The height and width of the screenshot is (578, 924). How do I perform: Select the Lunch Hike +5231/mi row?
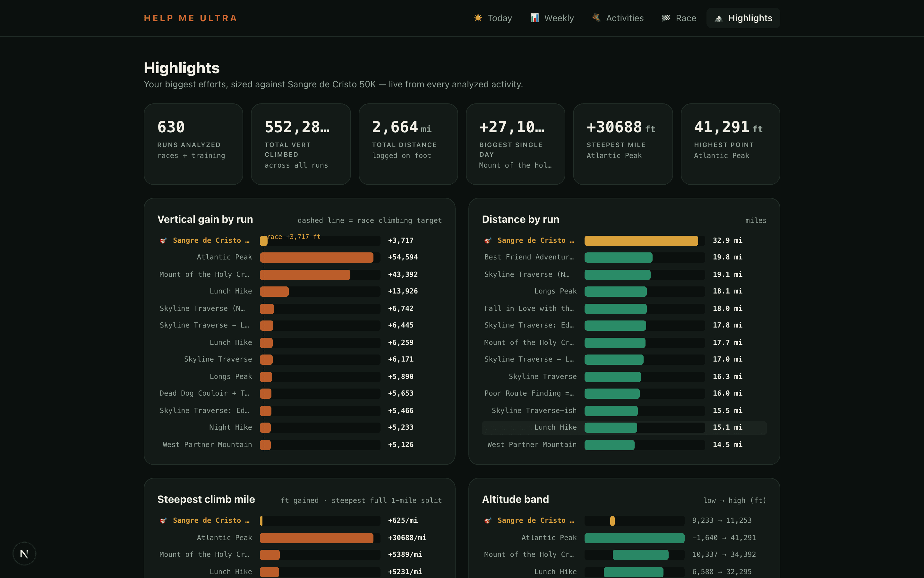click(299, 572)
